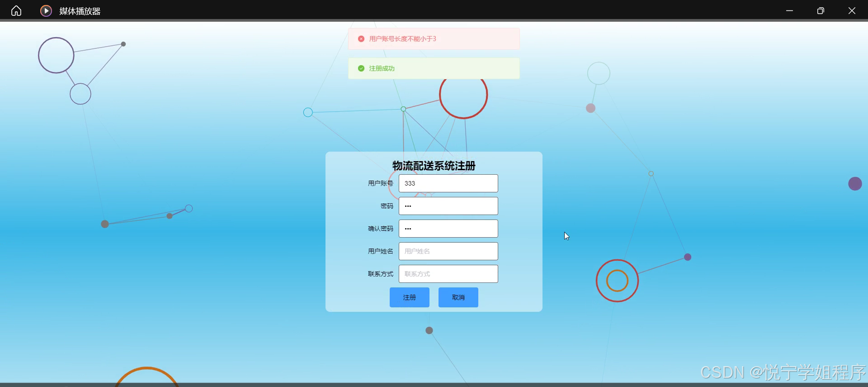The height and width of the screenshot is (387, 868).
Task: Click the green success check icon
Action: 361,68
